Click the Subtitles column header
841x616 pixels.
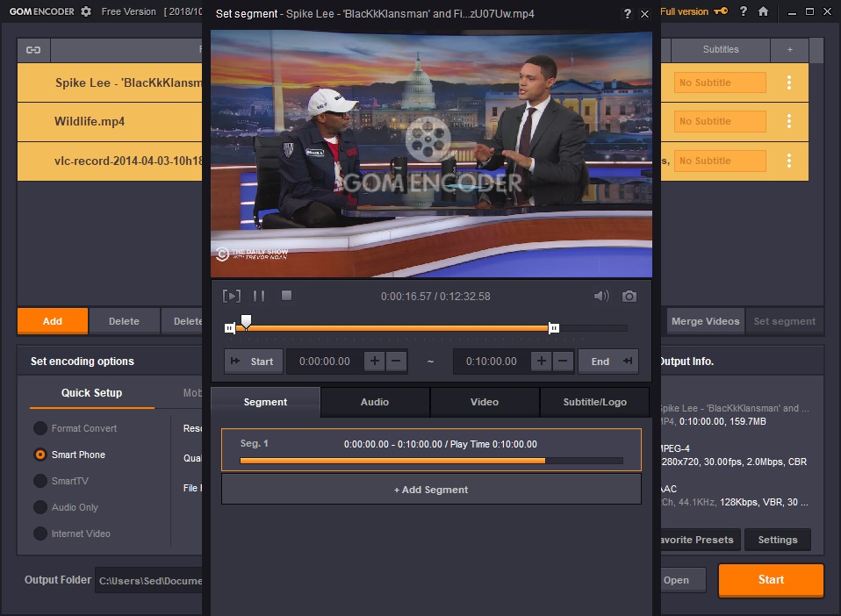pyautogui.click(x=721, y=50)
